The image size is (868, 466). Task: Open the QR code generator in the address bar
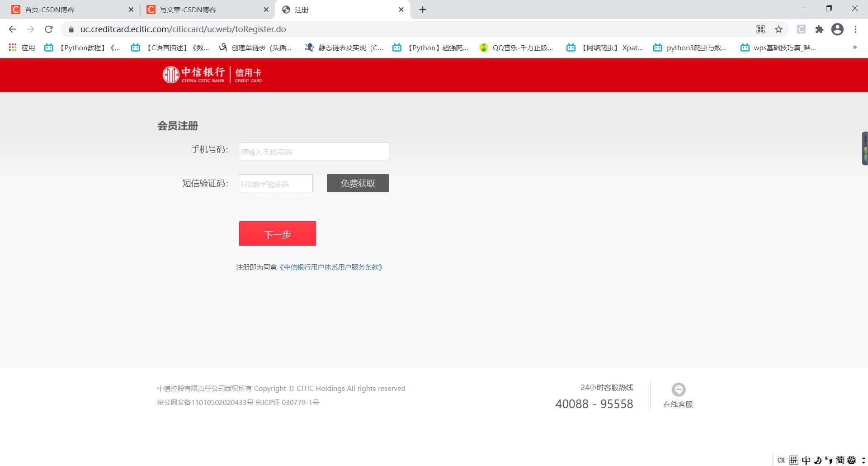coord(760,29)
